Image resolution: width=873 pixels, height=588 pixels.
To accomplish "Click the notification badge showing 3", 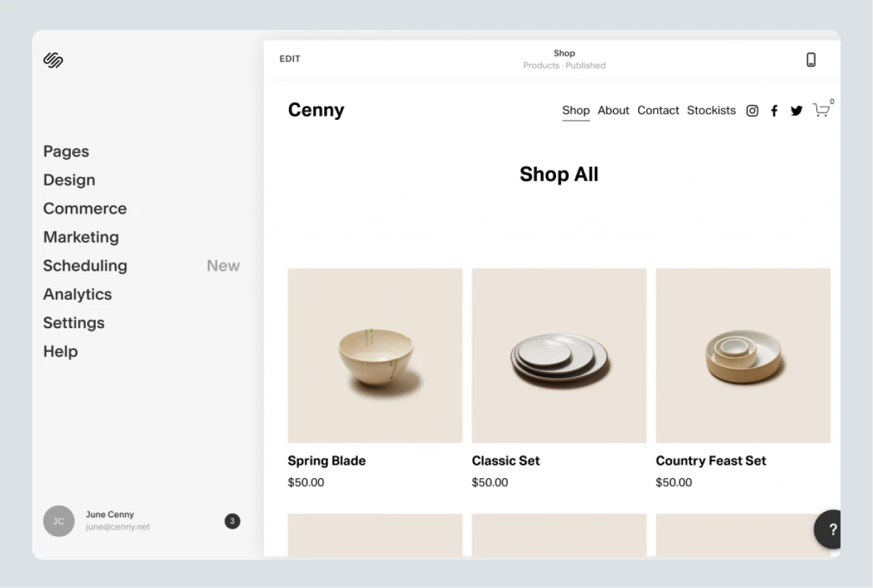I will coord(232,521).
